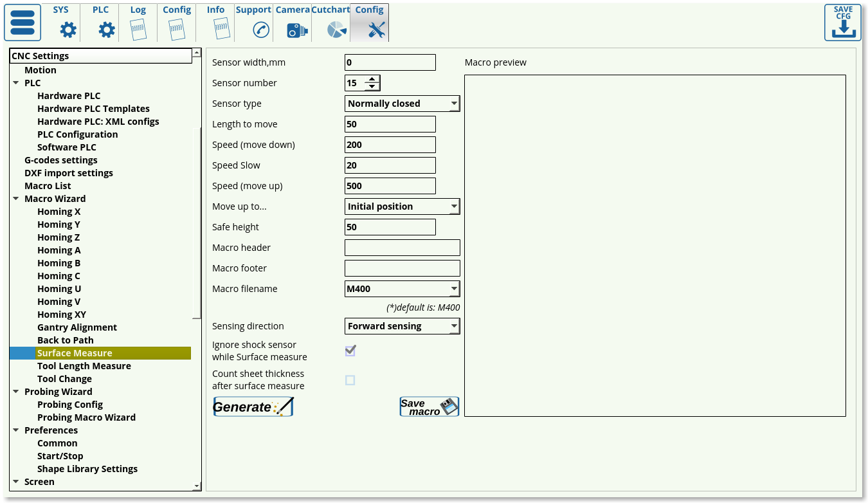Open SYS settings gear icon
This screenshot has width=868, height=503.
point(68,30)
